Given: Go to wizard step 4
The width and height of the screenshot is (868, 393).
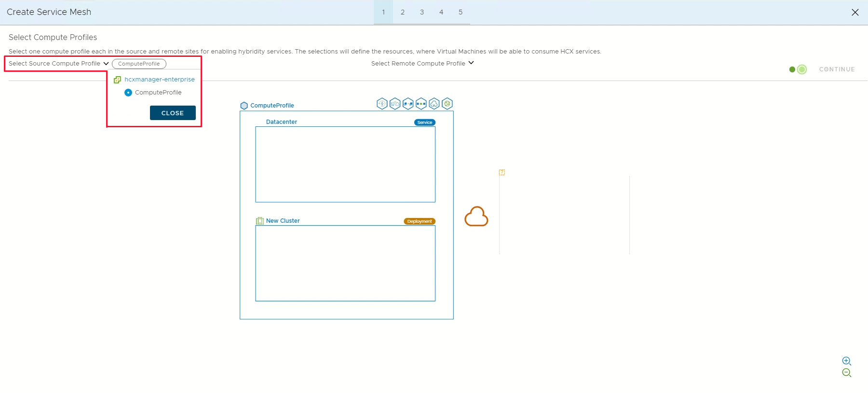Looking at the screenshot, I should [441, 12].
